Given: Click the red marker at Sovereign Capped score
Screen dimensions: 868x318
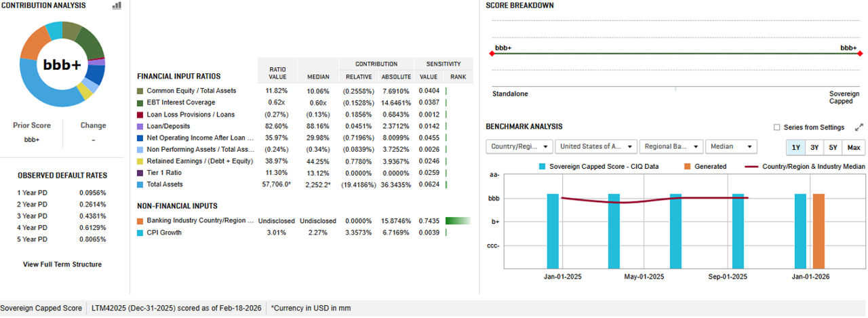Looking at the screenshot, I should [x=860, y=54].
